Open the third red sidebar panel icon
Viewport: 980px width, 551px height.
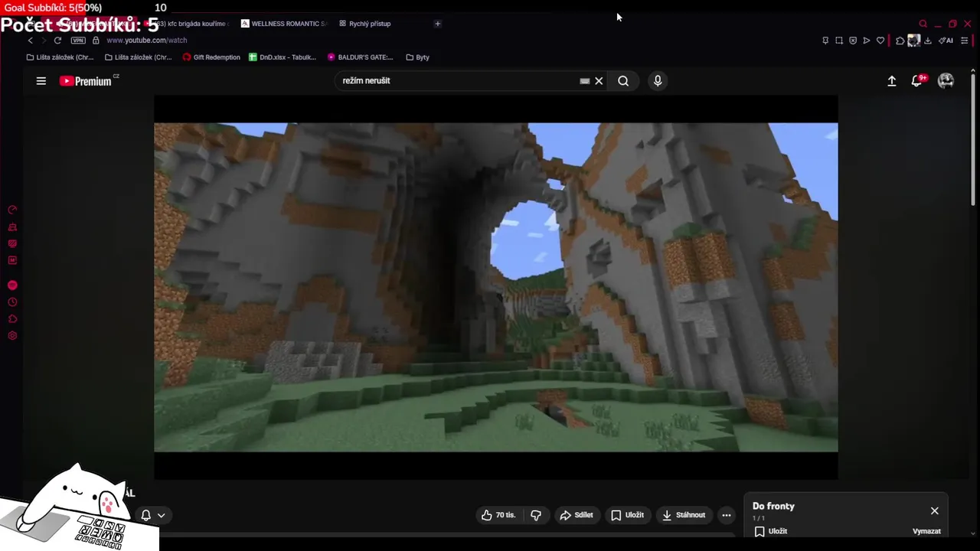point(12,244)
